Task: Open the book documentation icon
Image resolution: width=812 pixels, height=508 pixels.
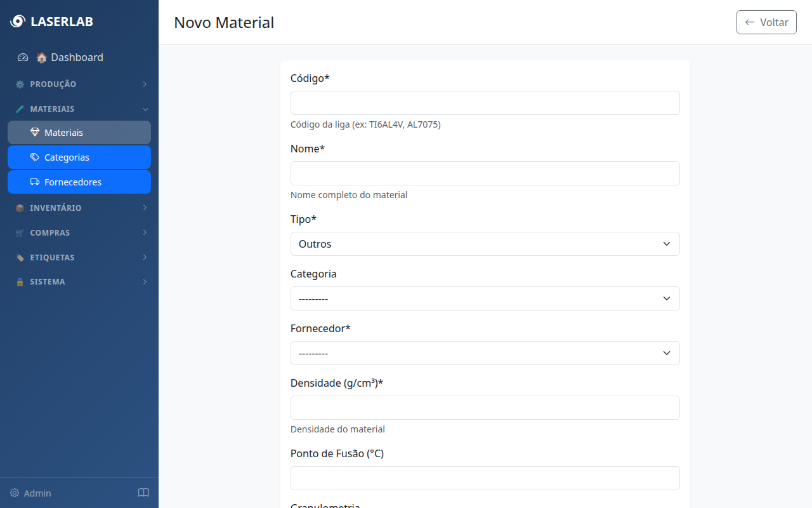Action: pyautogui.click(x=143, y=493)
